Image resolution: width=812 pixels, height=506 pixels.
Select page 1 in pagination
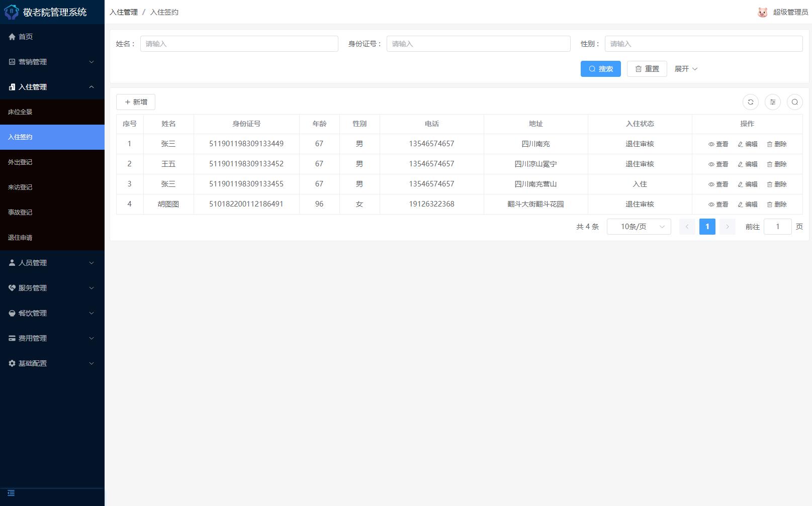coord(707,227)
